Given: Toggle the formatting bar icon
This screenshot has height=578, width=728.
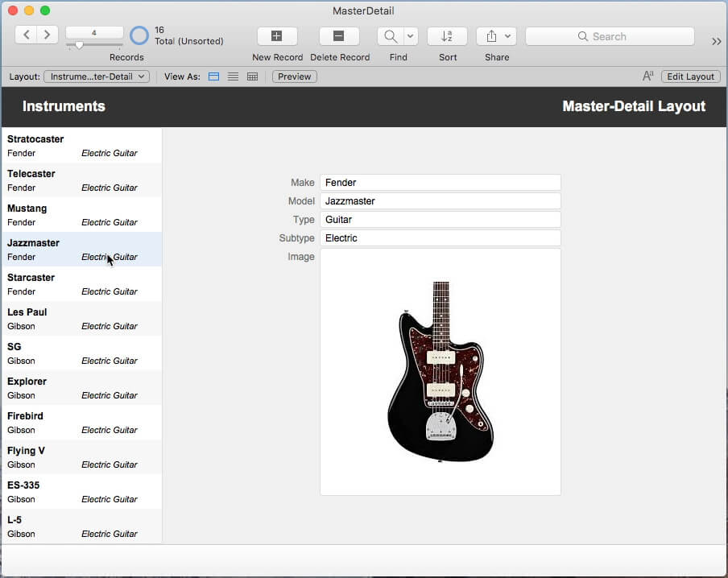Looking at the screenshot, I should tap(648, 76).
